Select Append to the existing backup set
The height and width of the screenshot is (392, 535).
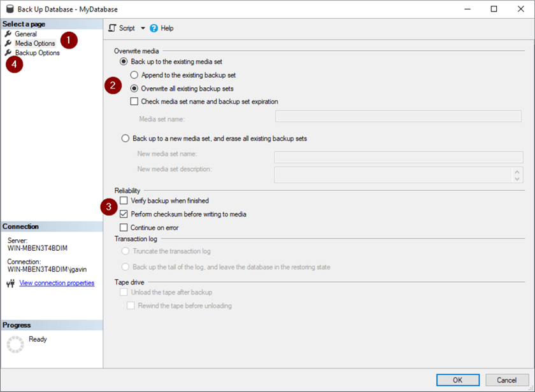click(x=134, y=75)
